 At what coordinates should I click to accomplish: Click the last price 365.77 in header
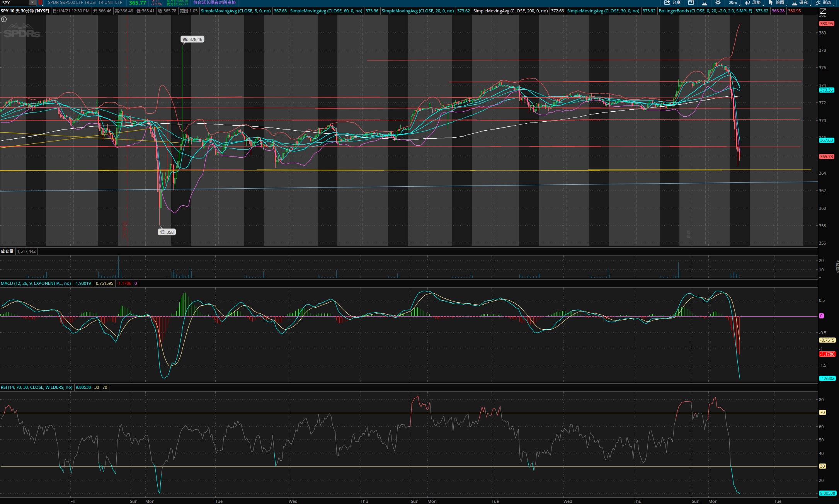(x=138, y=3)
